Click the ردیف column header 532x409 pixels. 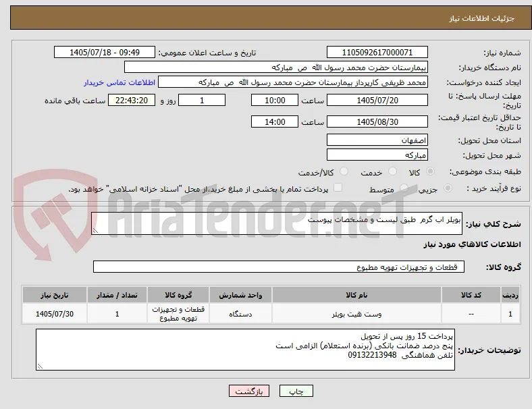[510, 295]
